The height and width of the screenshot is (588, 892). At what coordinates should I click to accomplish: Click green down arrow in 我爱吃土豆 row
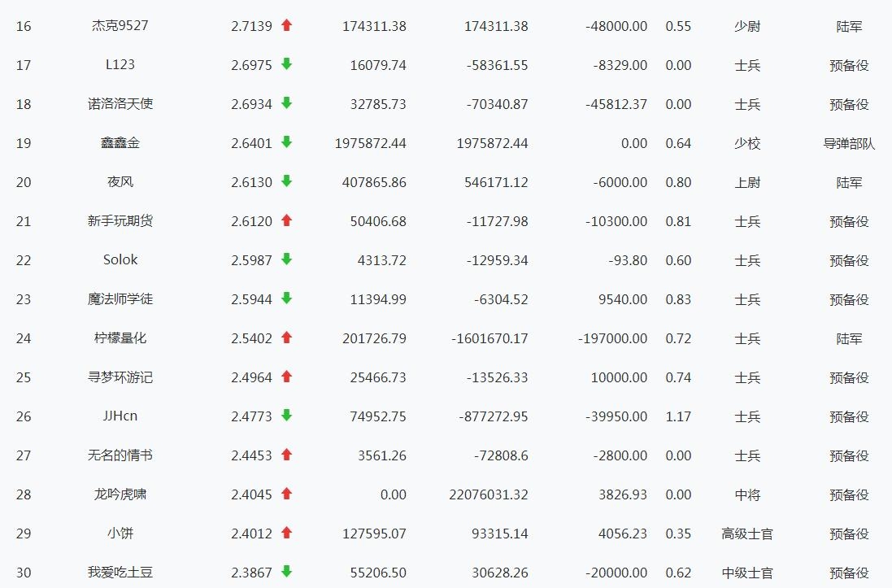(x=286, y=572)
